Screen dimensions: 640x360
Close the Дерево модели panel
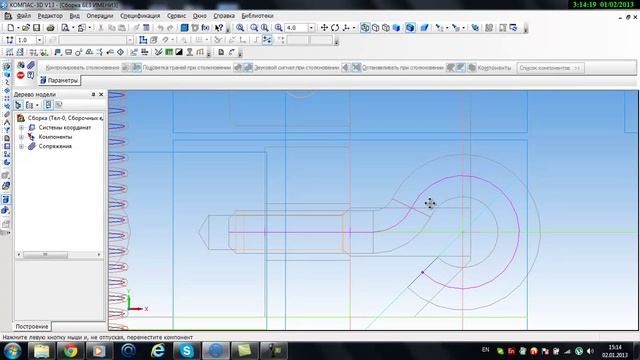coord(101,94)
